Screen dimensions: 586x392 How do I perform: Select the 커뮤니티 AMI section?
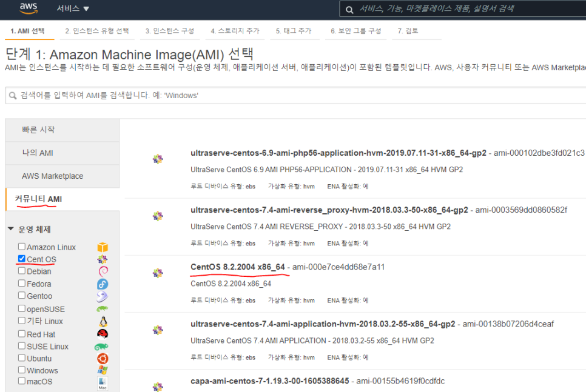pos(62,199)
